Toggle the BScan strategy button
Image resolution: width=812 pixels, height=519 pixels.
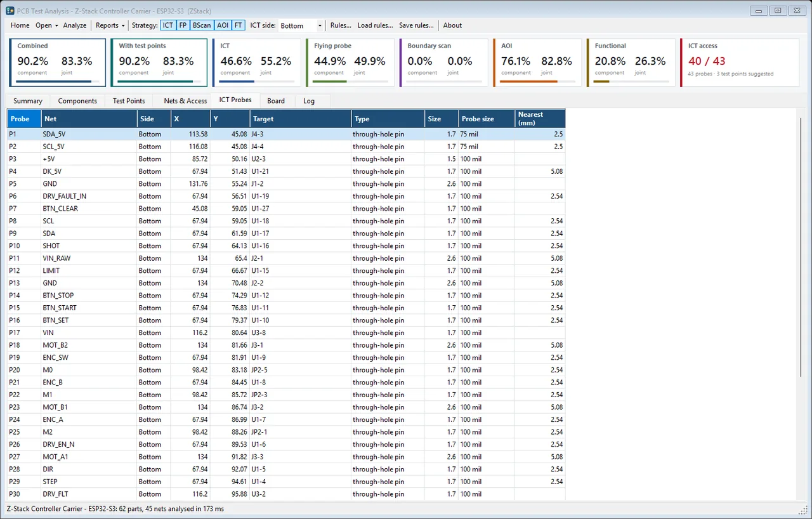[202, 25]
